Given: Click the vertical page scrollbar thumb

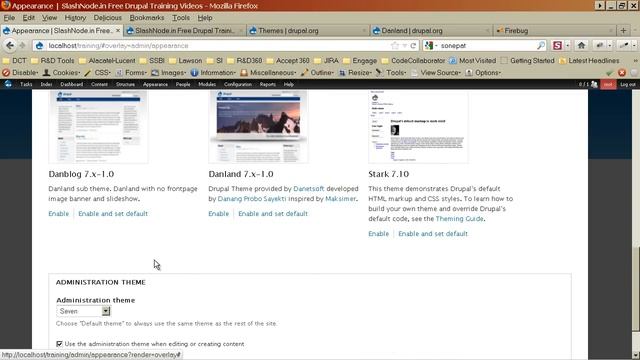Looking at the screenshot, I should pyautogui.click(x=636, y=289).
